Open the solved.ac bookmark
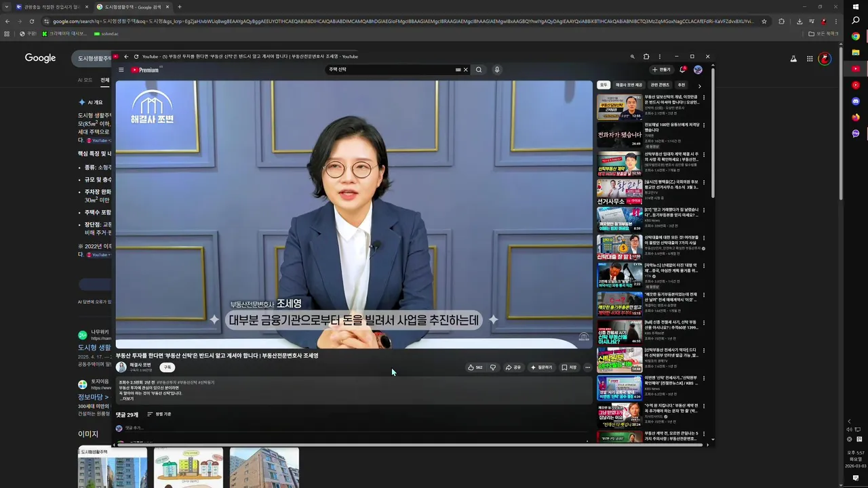This screenshot has height=488, width=868. click(106, 33)
